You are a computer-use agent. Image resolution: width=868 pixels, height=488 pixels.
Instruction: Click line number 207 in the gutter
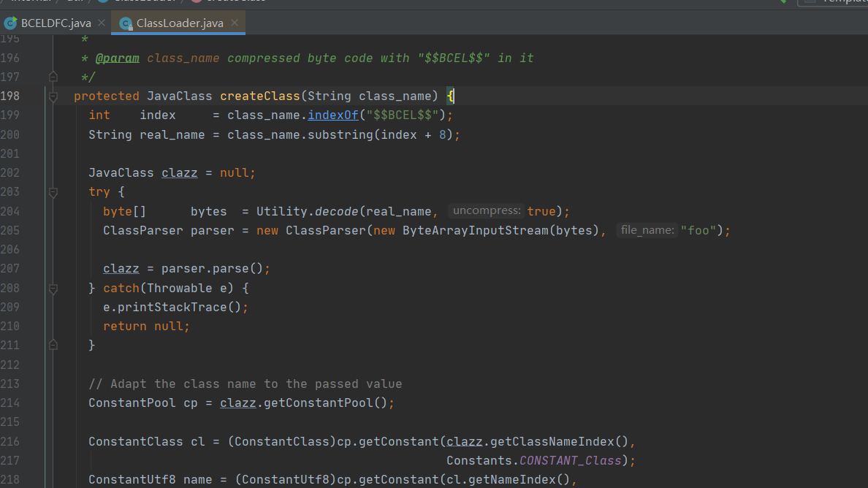[x=10, y=269]
